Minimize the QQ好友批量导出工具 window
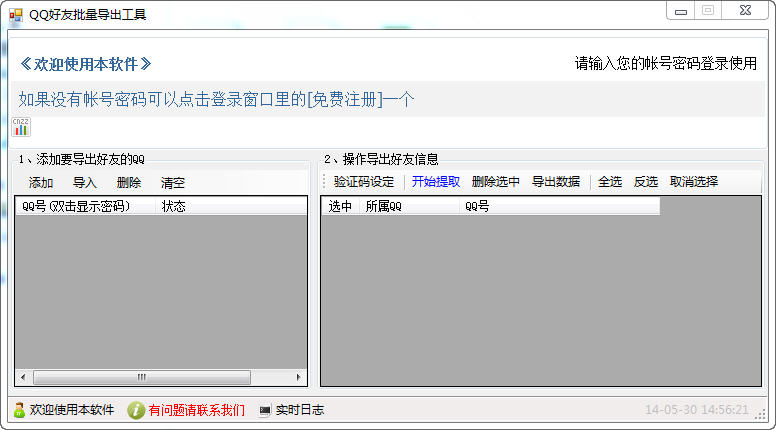776x430 pixels. click(681, 11)
